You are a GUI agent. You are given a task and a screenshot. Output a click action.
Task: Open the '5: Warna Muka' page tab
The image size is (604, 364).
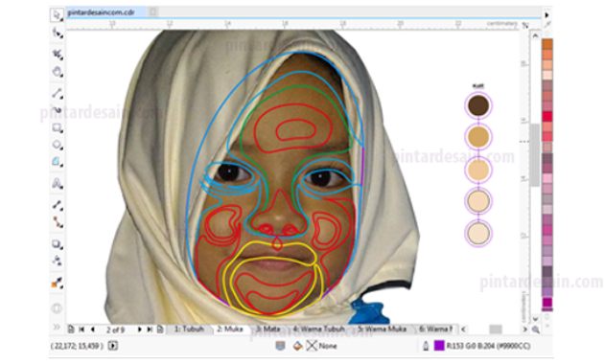[x=382, y=329]
